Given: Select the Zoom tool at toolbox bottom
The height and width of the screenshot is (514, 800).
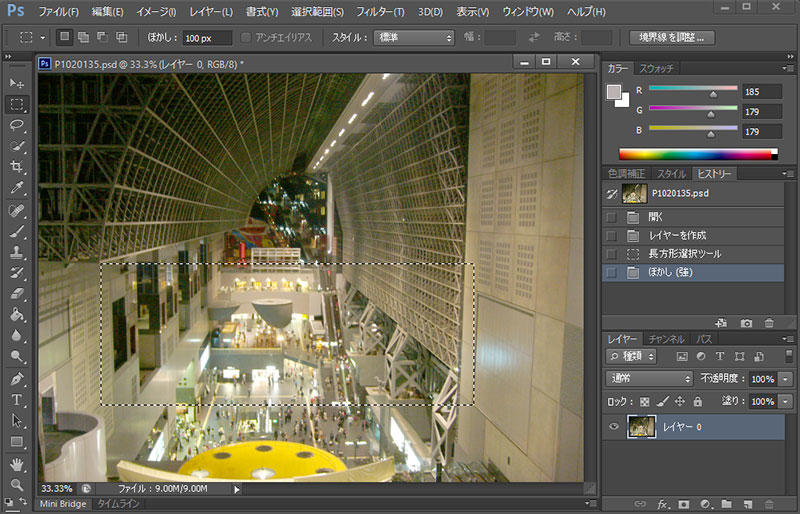Looking at the screenshot, I should tap(17, 484).
